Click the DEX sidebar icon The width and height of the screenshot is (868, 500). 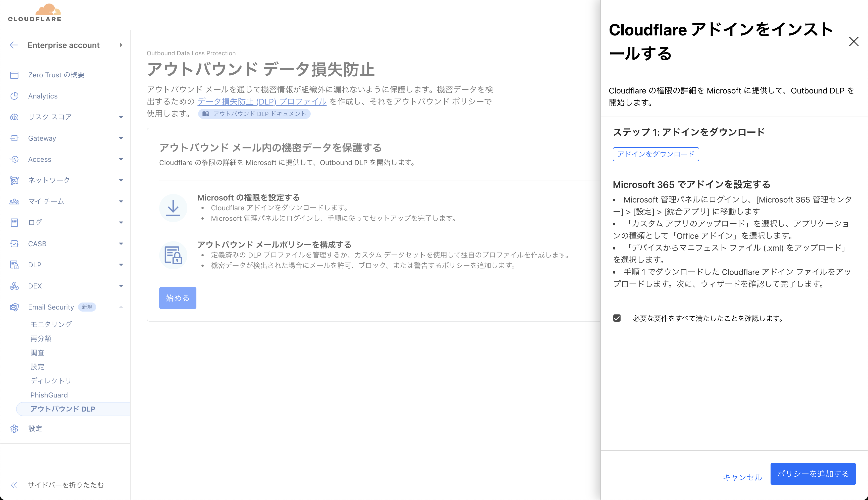point(14,286)
